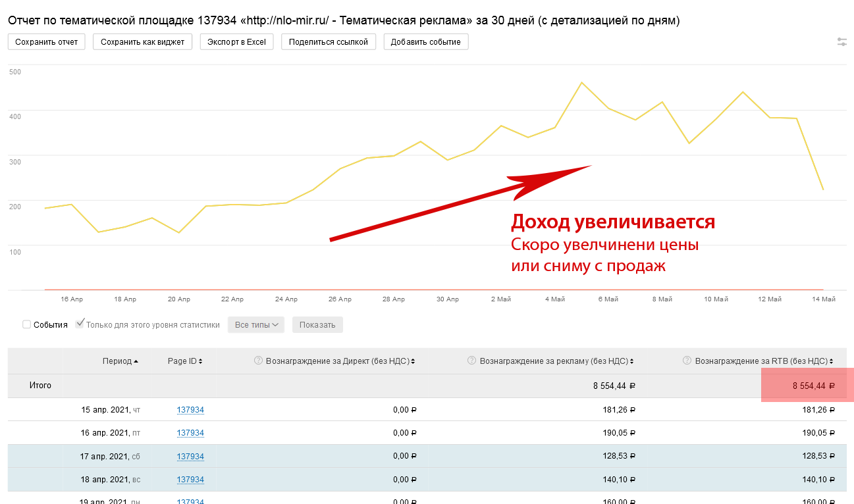Screen dimensions: 854x504
Task: Click the 6 Май label on chart axis
Action: coord(608,299)
